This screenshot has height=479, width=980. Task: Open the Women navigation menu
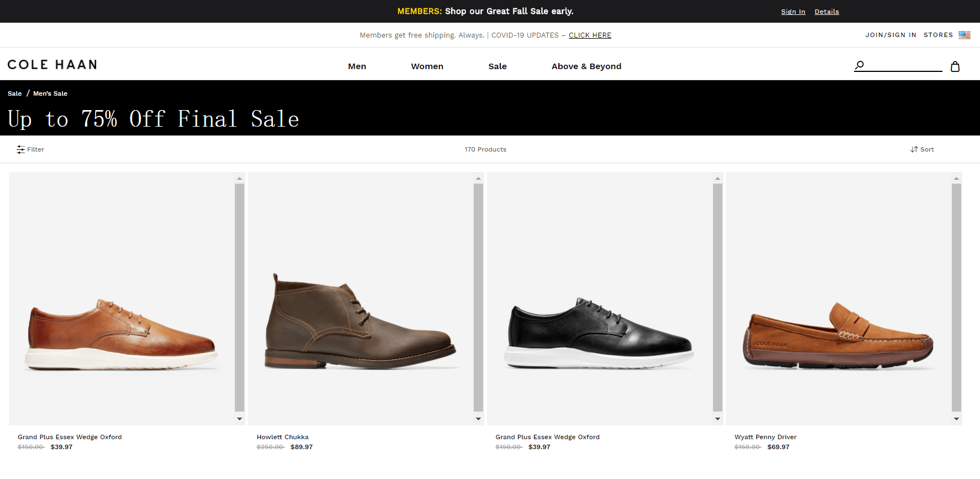click(x=427, y=66)
